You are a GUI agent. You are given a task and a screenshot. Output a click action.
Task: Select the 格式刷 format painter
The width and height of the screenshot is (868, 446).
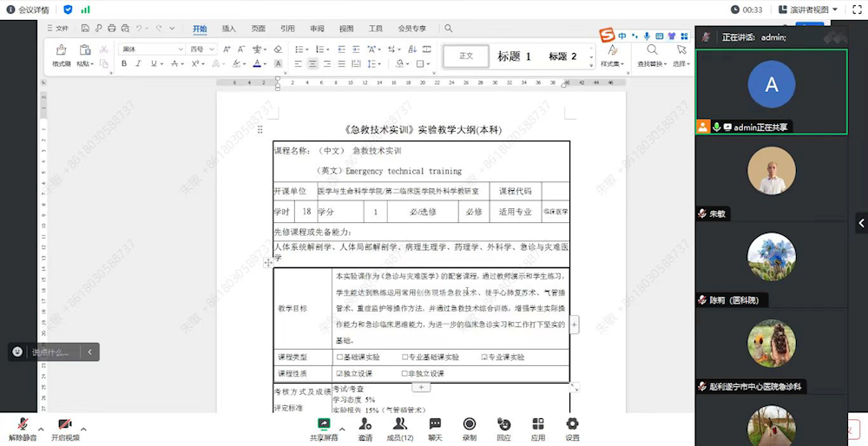pos(61,56)
